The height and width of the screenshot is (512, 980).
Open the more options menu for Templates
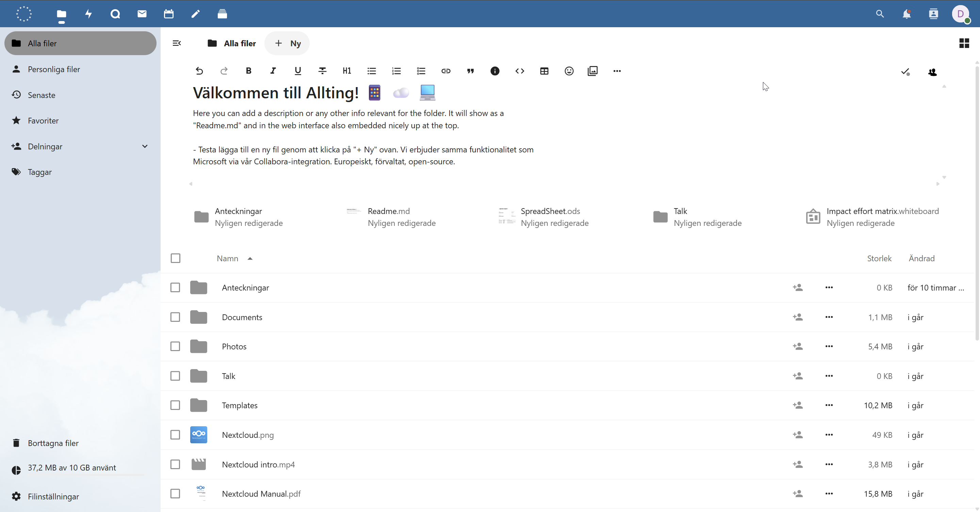coord(829,406)
